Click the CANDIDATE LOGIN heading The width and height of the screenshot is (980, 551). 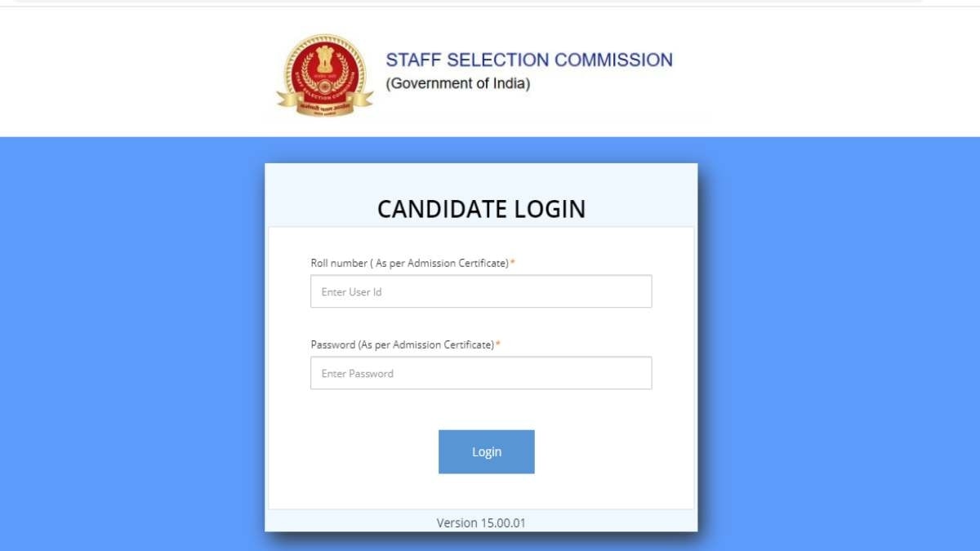click(481, 209)
